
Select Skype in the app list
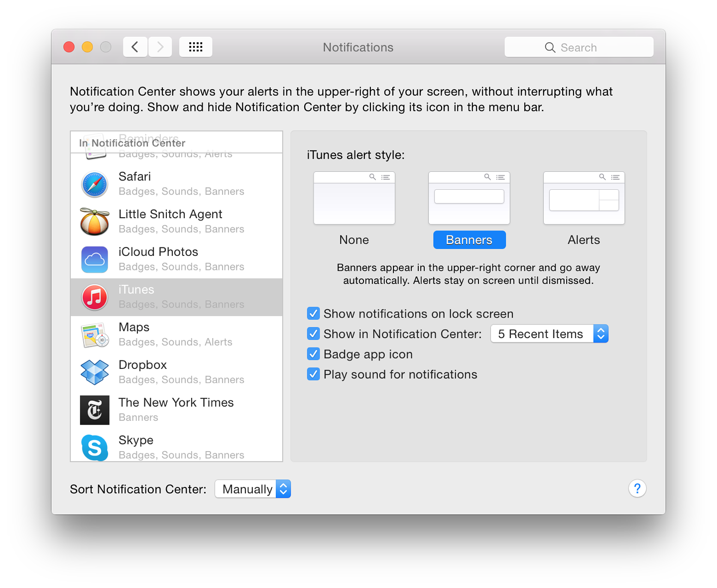pos(177,446)
